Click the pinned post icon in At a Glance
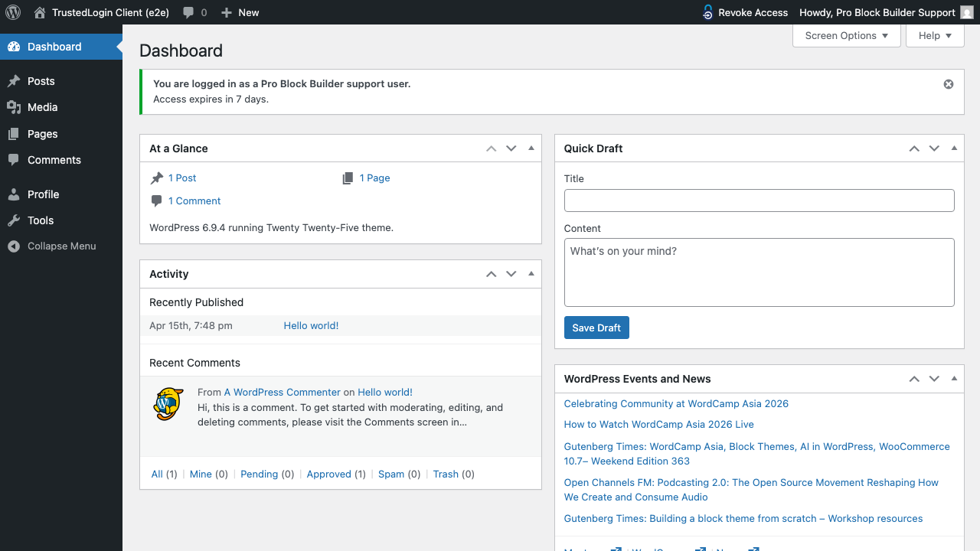 point(156,178)
